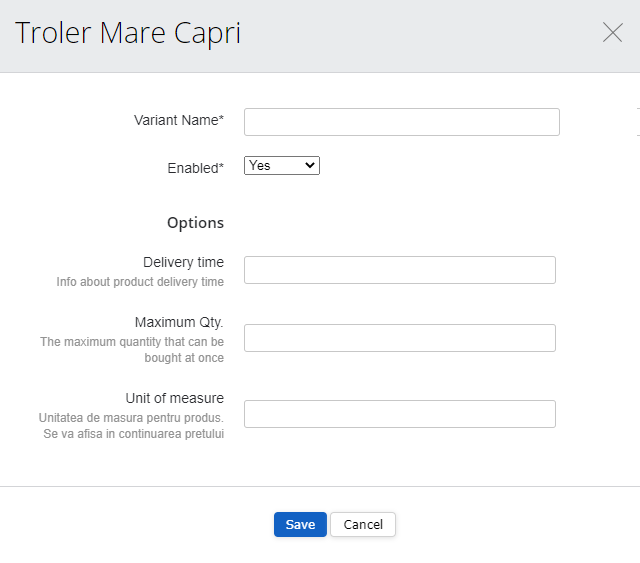This screenshot has height=563, width=640.
Task: Click empty space in the gray header bar
Action: [420, 35]
